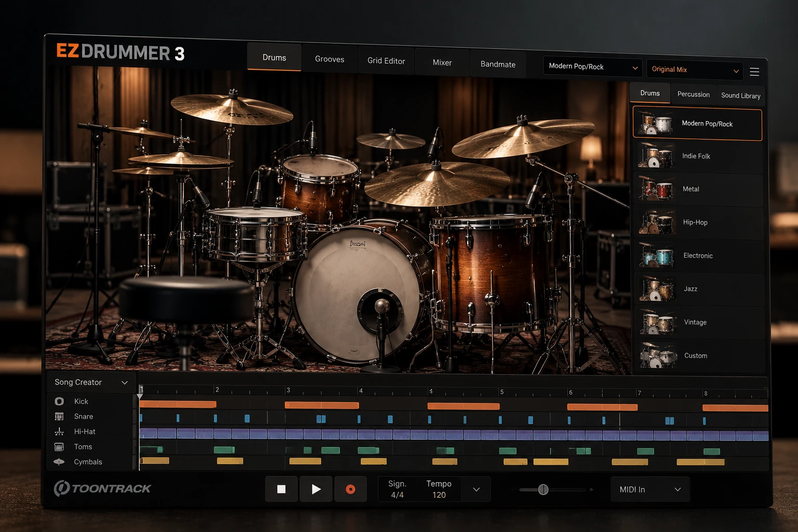Click bar 6 on the timeline ruler
This screenshot has height=532, width=798.
click(x=570, y=392)
